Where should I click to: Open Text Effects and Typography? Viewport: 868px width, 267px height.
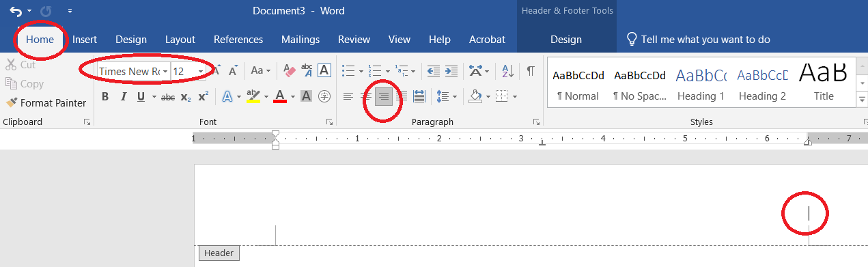(x=227, y=97)
